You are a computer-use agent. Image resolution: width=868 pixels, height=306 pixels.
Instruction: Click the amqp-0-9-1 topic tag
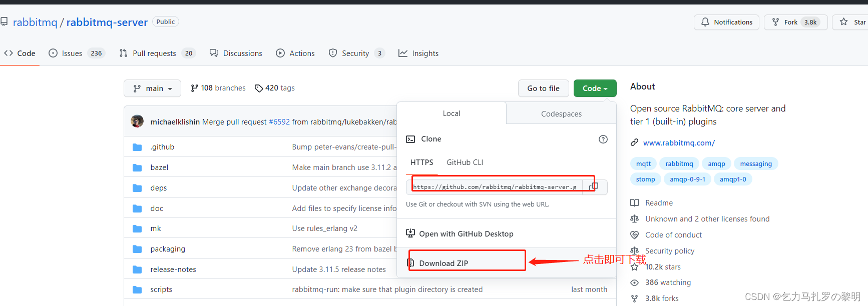click(x=687, y=179)
